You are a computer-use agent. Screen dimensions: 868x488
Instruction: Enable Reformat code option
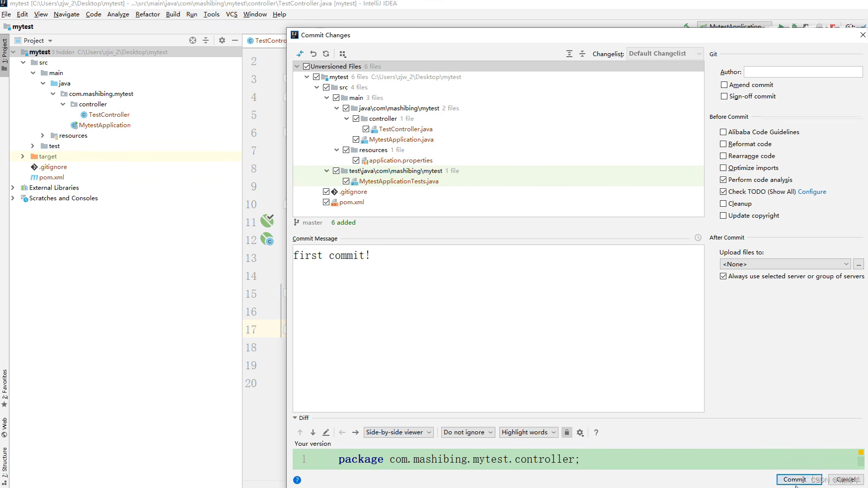pos(723,144)
